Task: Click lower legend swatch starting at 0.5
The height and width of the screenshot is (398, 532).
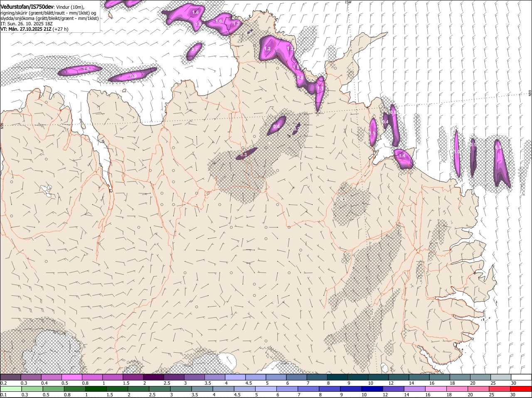Action: 54,389
